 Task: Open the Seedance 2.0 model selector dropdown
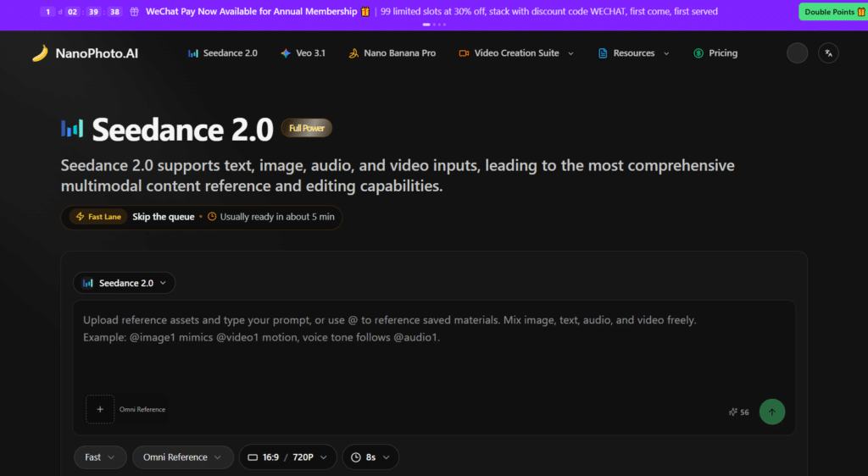pyautogui.click(x=124, y=283)
